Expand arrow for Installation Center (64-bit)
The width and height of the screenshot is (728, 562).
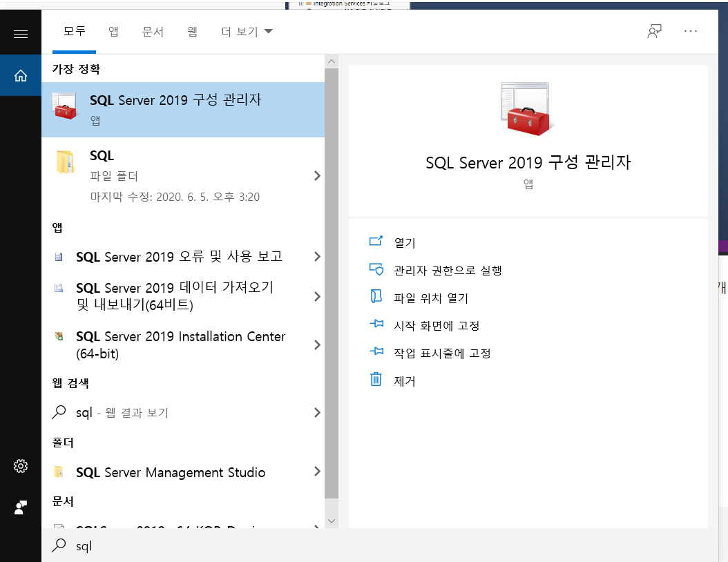(317, 345)
